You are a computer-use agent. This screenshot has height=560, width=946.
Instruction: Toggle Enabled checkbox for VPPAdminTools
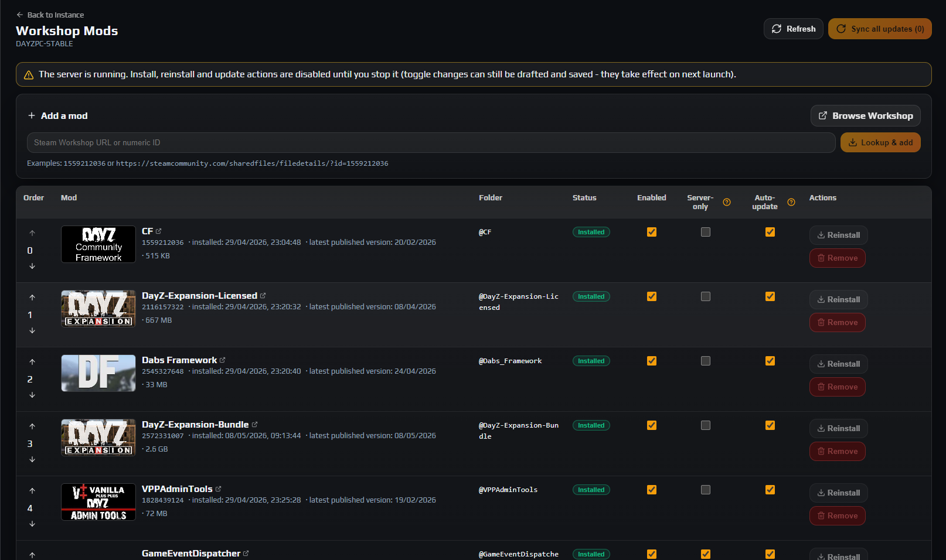click(652, 490)
